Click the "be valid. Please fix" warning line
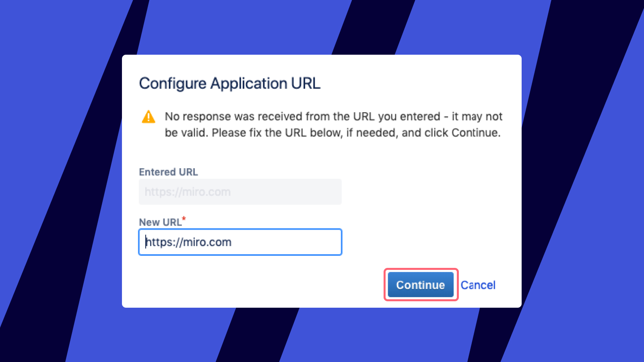This screenshot has height=362, width=644. click(x=332, y=133)
